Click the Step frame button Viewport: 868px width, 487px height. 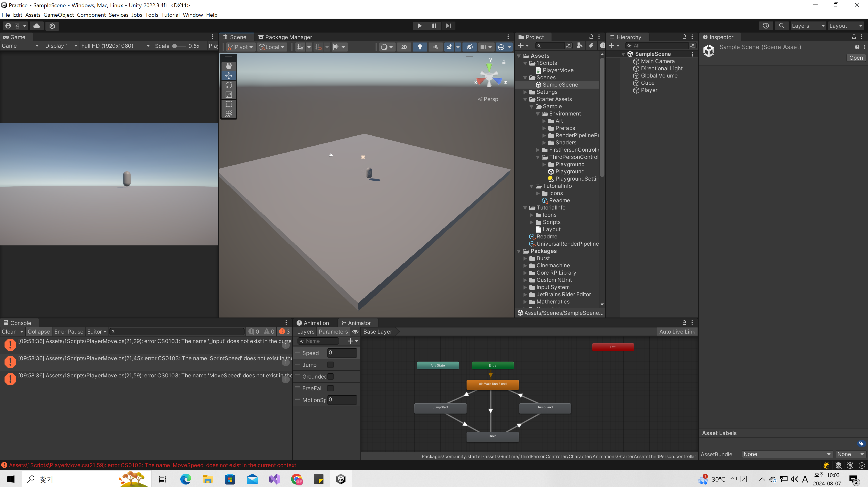click(448, 26)
